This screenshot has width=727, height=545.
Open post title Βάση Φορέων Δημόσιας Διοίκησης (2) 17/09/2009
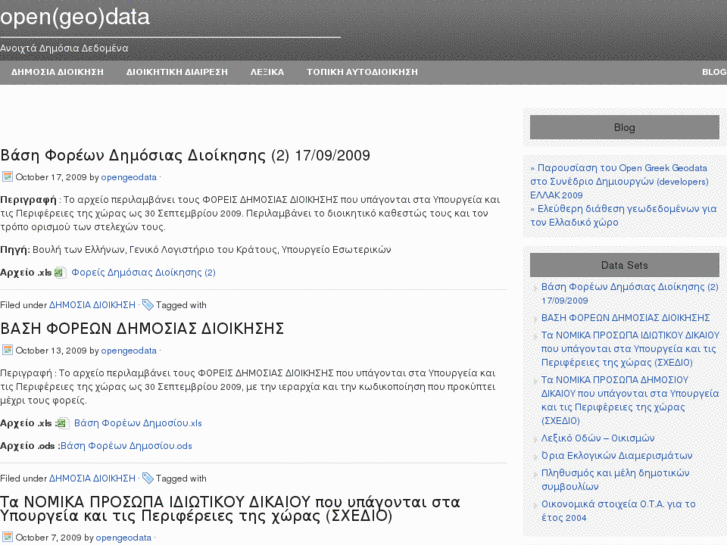(185, 155)
